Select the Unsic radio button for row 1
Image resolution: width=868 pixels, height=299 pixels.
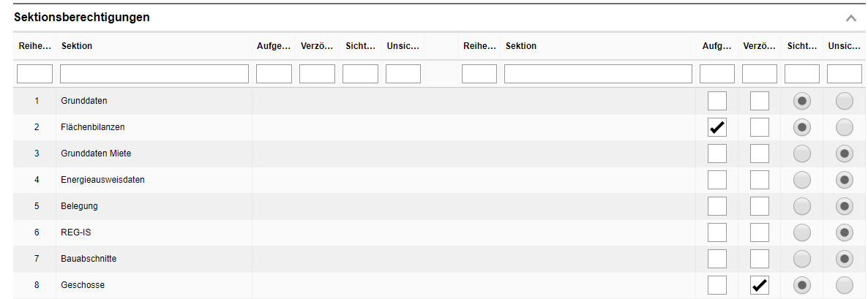click(845, 101)
